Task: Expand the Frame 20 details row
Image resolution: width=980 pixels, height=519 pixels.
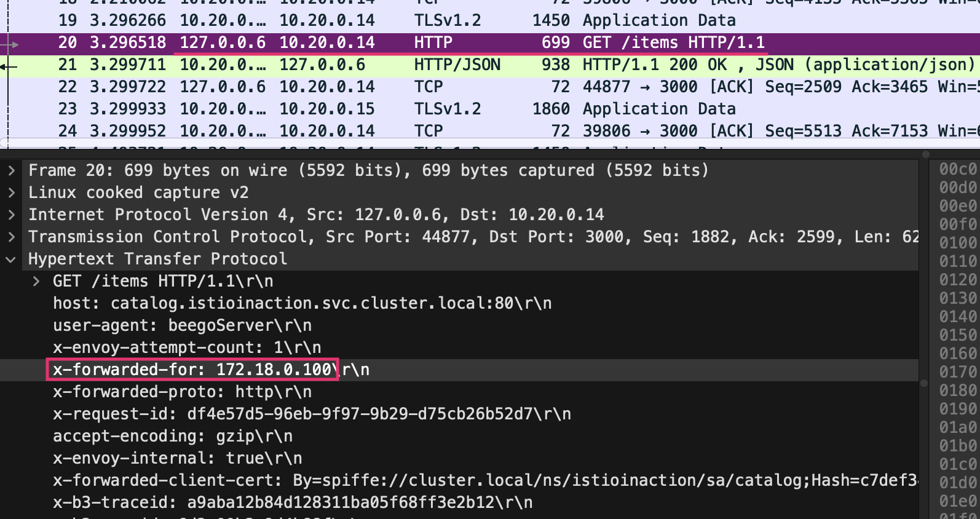Action: pos(11,170)
